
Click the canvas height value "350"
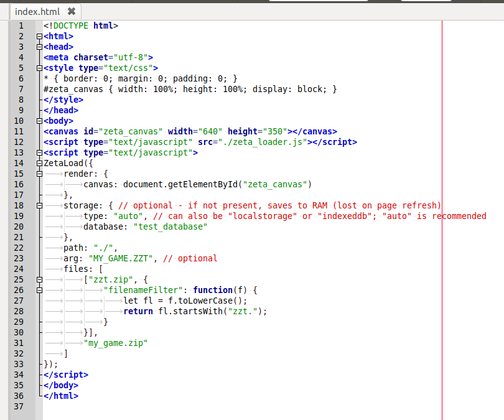pyautogui.click(x=275, y=131)
